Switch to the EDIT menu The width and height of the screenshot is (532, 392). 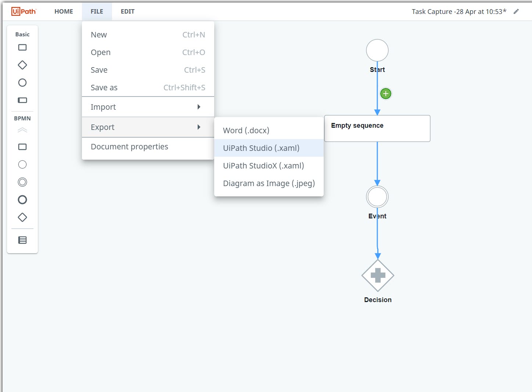pyautogui.click(x=127, y=11)
